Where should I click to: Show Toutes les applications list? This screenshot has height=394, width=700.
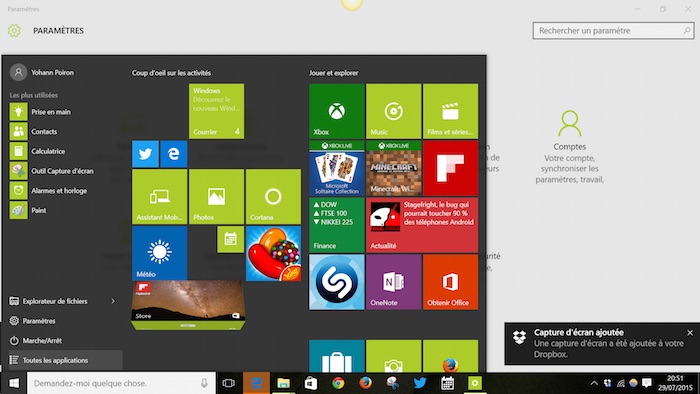tap(65, 360)
